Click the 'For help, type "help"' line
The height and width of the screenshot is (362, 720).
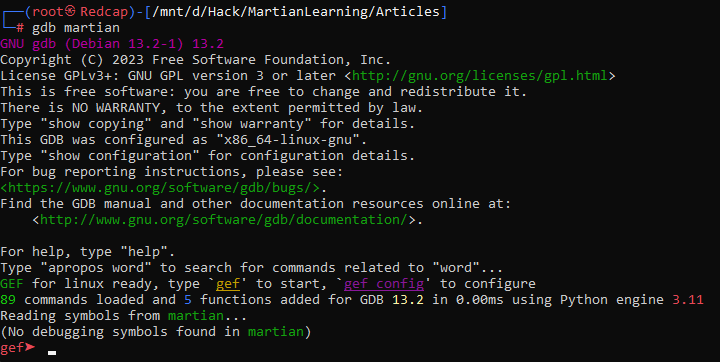pyautogui.click(x=88, y=252)
